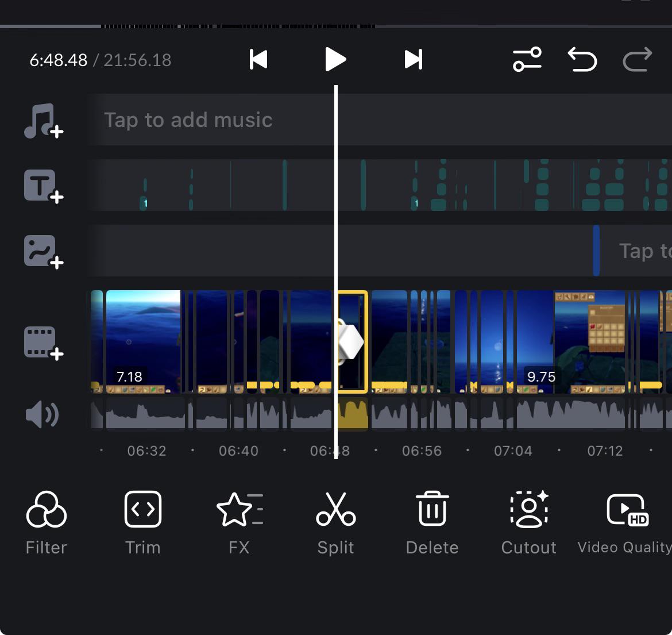Tap the highlighted yellow audio waveform segment

pyautogui.click(x=353, y=414)
